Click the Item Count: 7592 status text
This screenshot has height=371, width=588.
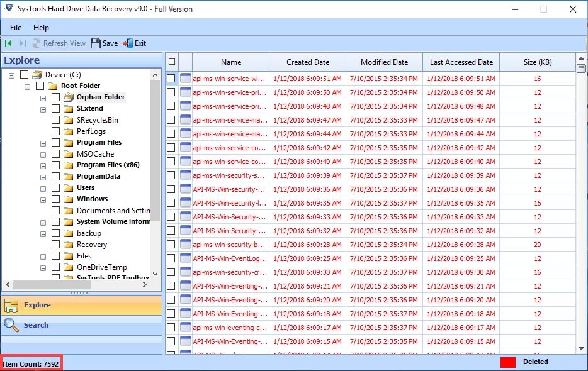pyautogui.click(x=31, y=364)
